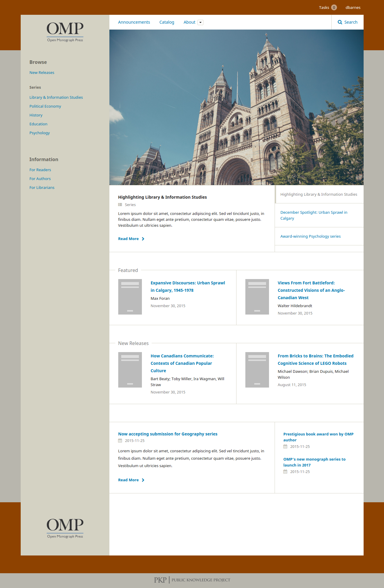Expand the About dropdown arrow
384x588 pixels.
[200, 22]
